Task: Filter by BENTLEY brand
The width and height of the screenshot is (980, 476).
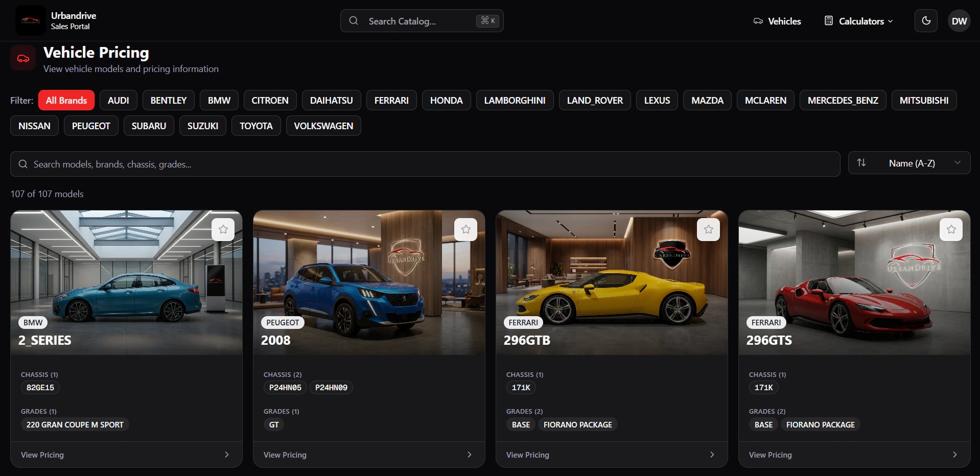Action: [x=169, y=100]
